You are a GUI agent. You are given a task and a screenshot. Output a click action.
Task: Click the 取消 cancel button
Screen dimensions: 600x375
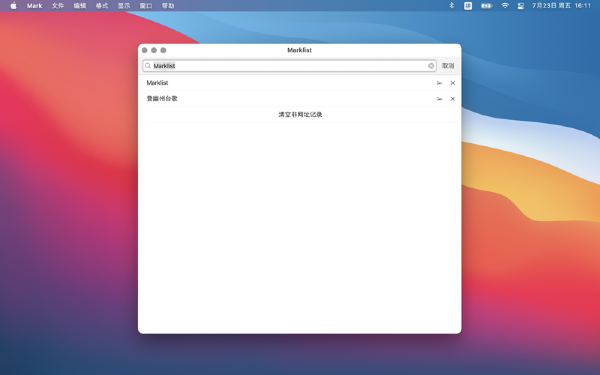[x=448, y=66]
